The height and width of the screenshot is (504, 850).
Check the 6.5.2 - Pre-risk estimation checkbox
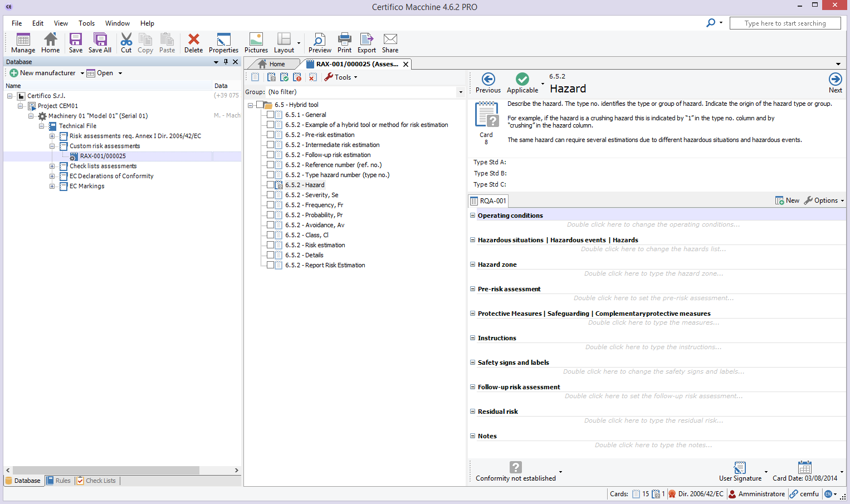(270, 135)
